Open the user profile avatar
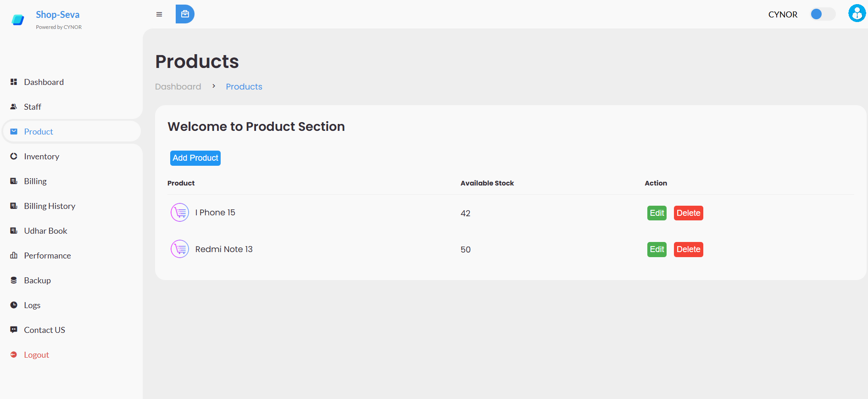 click(x=856, y=13)
